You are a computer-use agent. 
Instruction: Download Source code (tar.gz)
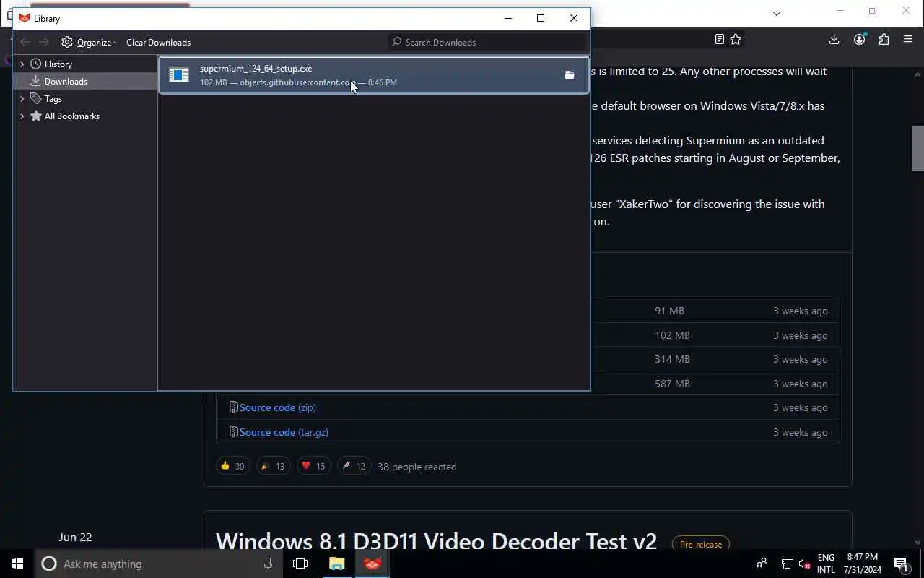(284, 432)
